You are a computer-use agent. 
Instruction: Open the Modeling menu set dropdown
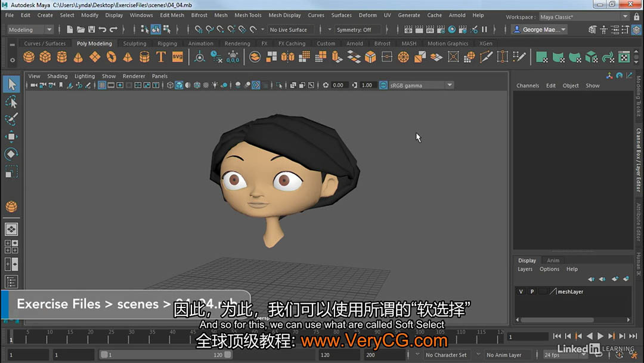coord(30,30)
